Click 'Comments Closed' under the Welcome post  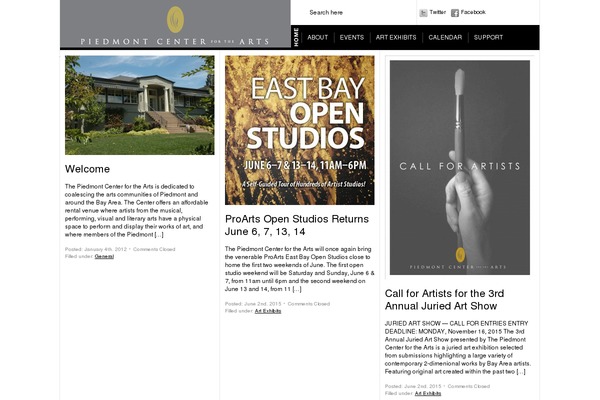pyautogui.click(x=154, y=249)
